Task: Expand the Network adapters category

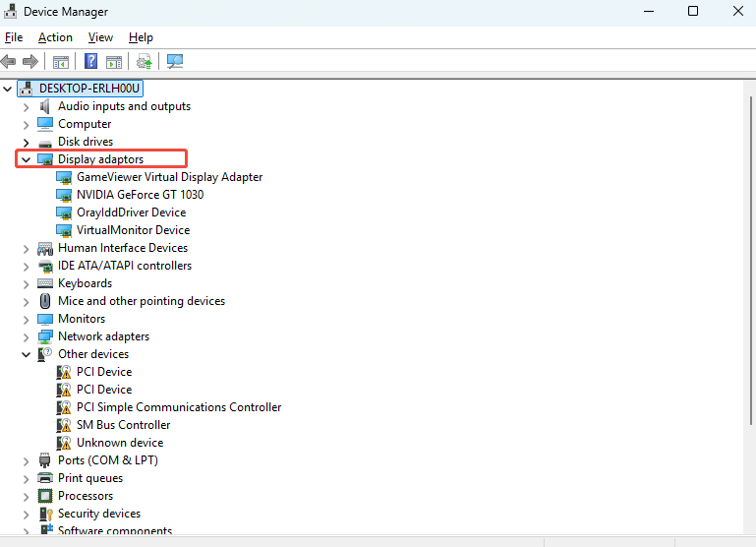Action: (27, 336)
